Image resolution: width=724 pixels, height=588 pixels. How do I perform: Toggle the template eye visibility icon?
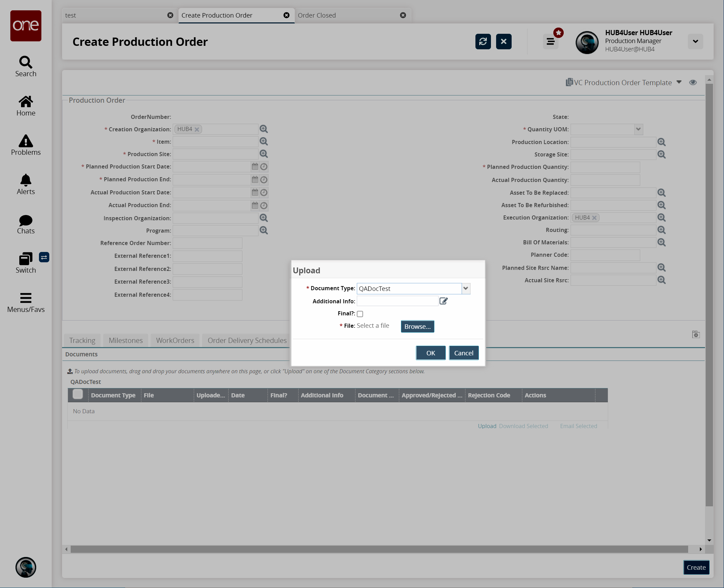[x=693, y=82]
